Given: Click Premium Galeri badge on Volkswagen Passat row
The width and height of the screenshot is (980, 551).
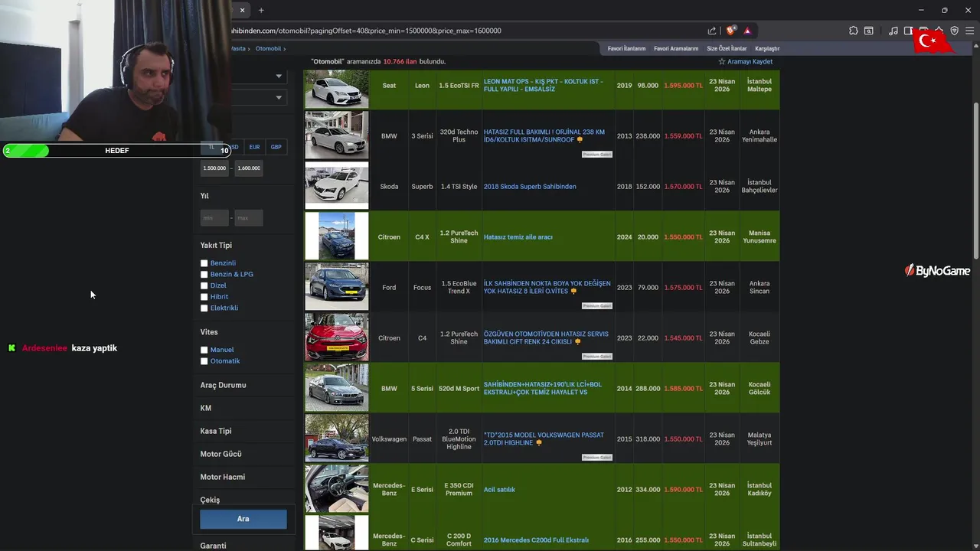Looking at the screenshot, I should coord(597,458).
